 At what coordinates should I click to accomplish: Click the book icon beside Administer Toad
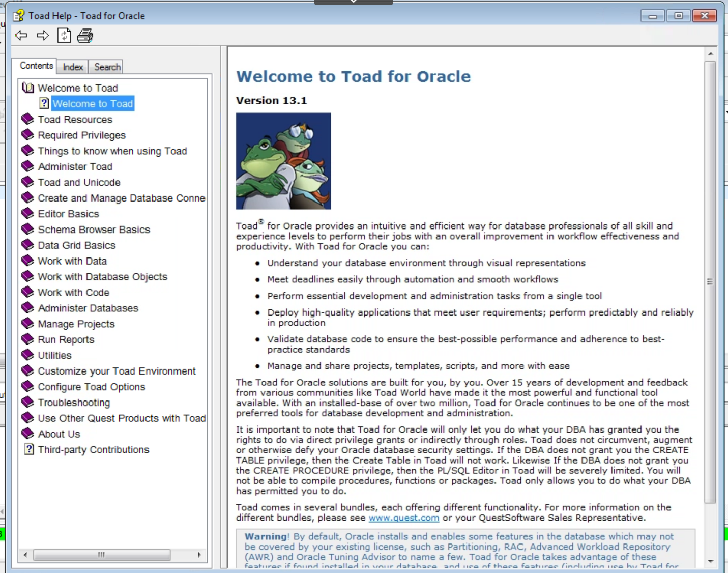coord(27,166)
